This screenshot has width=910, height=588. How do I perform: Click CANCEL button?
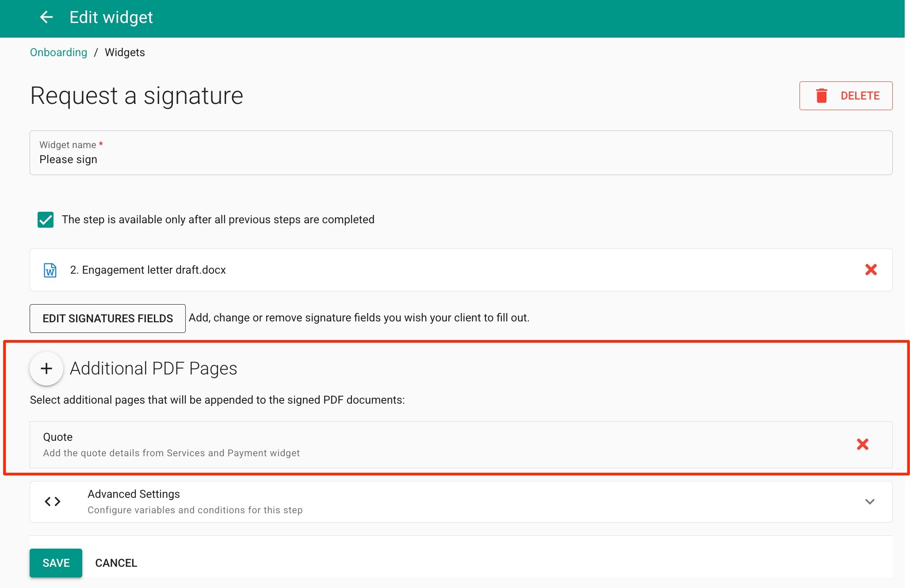click(116, 563)
